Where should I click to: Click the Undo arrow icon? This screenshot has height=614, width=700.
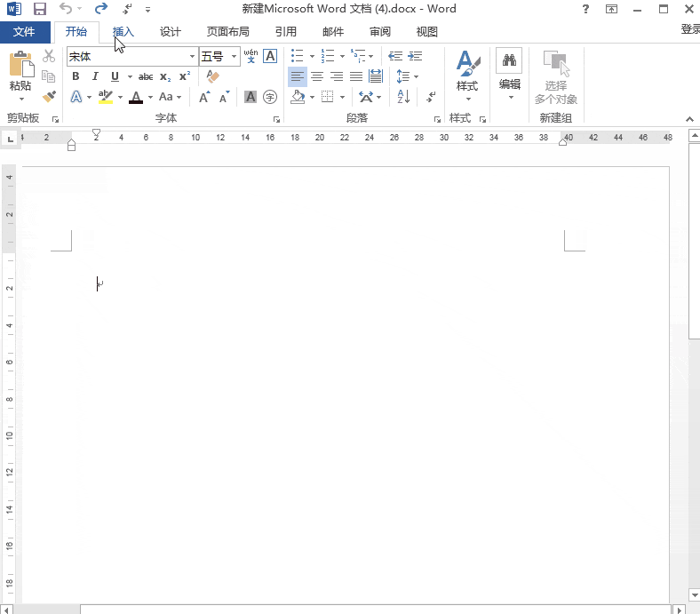[65, 9]
